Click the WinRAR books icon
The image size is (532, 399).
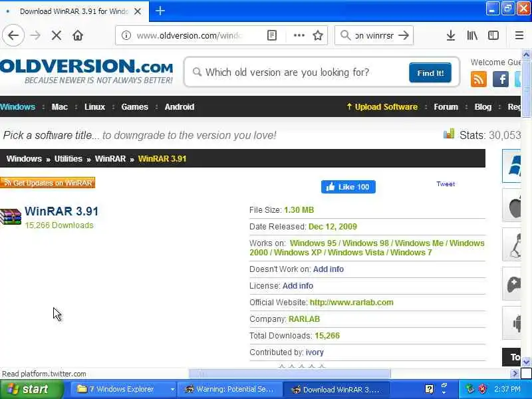click(11, 217)
